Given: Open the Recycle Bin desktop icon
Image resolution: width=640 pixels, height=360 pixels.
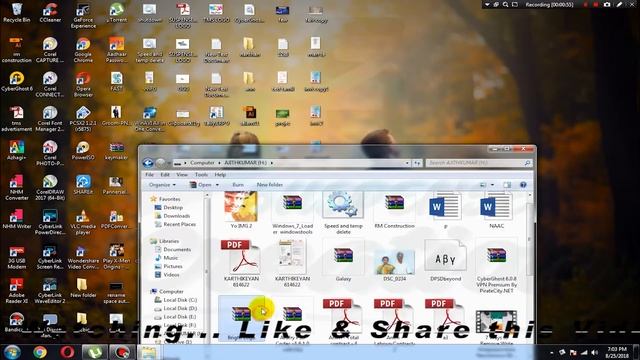Looking at the screenshot, I should (16, 12).
